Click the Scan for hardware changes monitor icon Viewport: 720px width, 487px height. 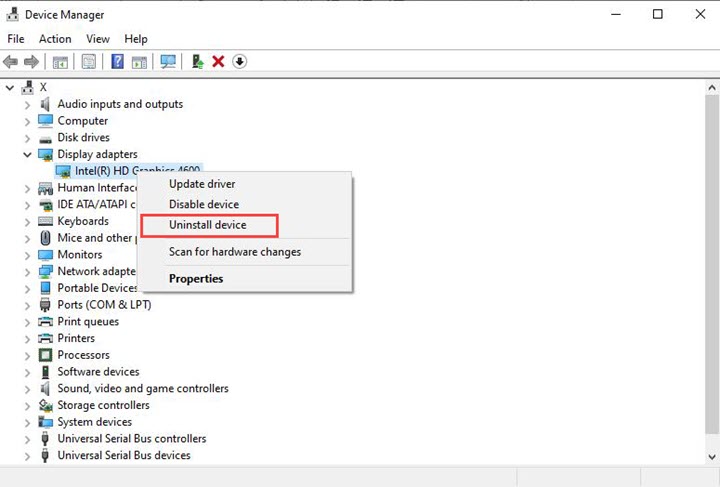168,62
